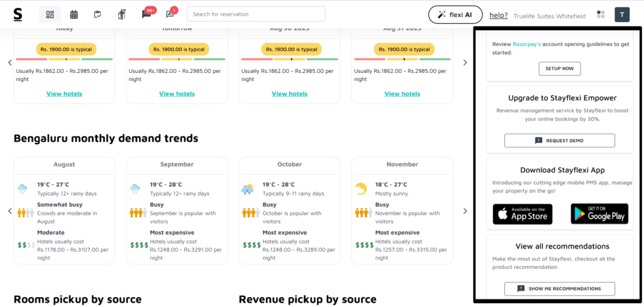Click the August dollar cost icon
The height and width of the screenshot is (307, 644).
pyautogui.click(x=26, y=245)
